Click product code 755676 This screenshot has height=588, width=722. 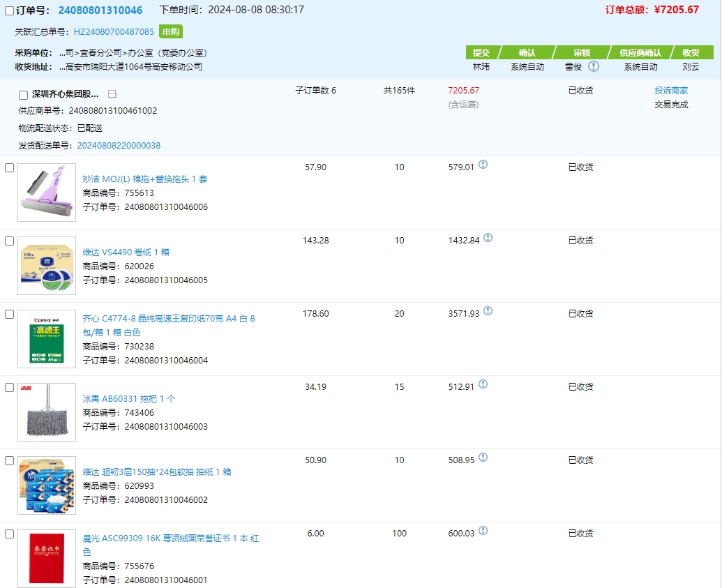click(139, 566)
